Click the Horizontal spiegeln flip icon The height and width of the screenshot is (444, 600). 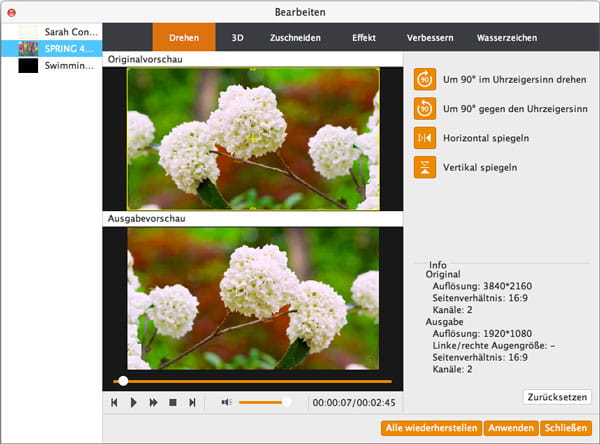pos(425,138)
